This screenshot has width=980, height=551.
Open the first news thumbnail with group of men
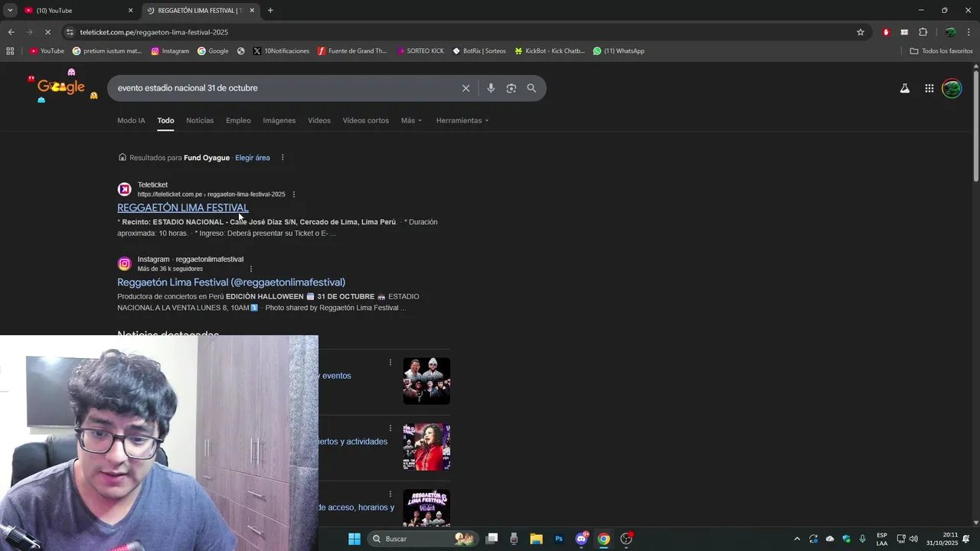pyautogui.click(x=426, y=381)
